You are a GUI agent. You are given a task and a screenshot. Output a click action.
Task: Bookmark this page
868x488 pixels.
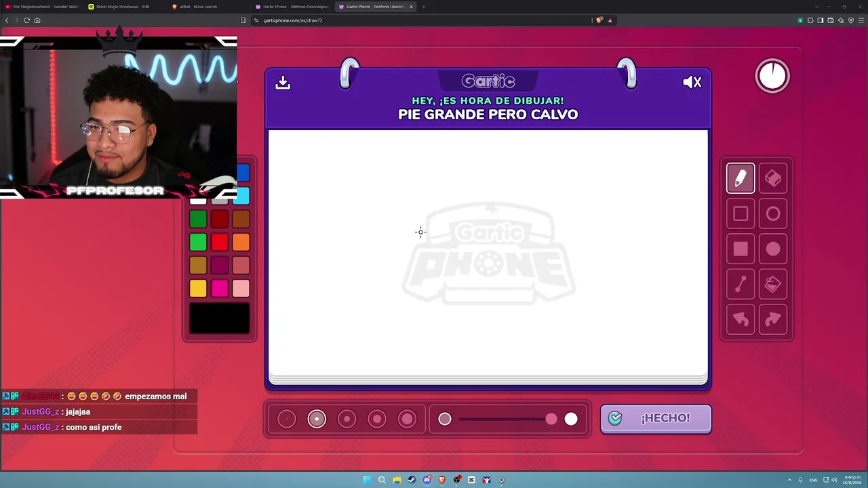(243, 20)
